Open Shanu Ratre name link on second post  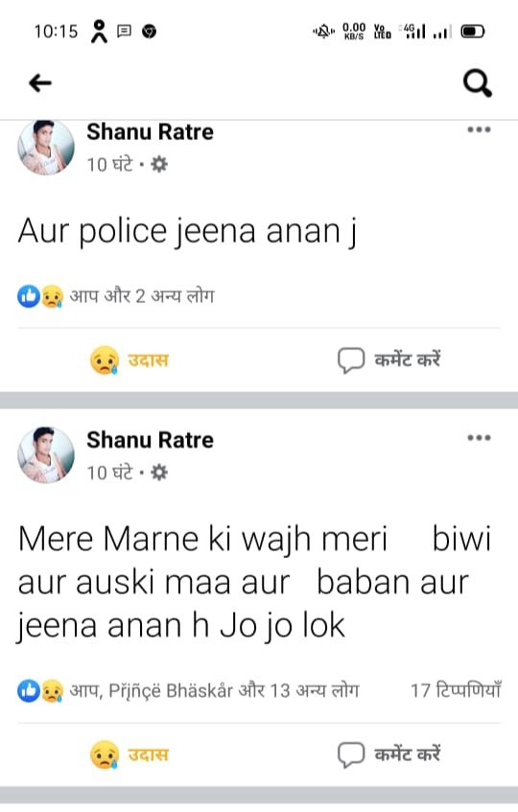point(150,440)
